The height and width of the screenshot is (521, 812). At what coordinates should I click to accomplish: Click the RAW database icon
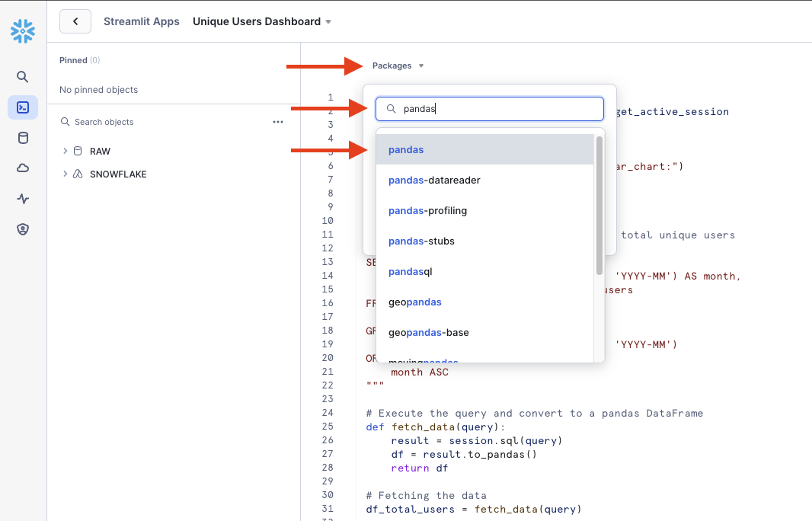pos(78,151)
